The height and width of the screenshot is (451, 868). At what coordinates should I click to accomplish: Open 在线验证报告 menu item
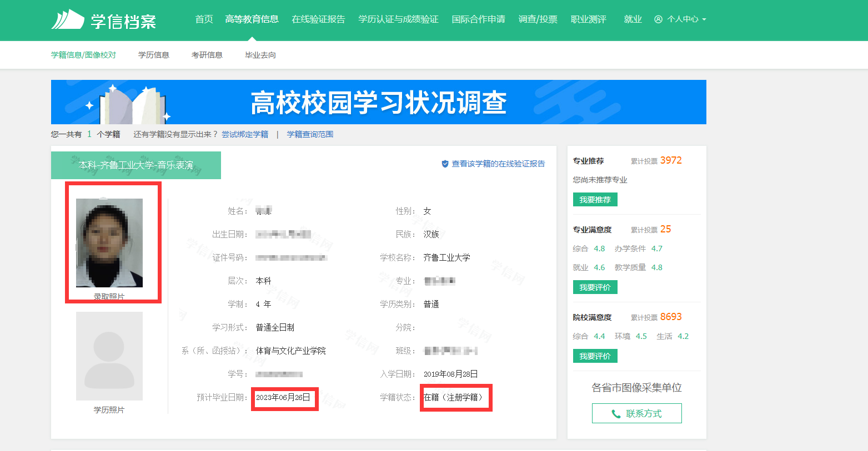coord(319,19)
